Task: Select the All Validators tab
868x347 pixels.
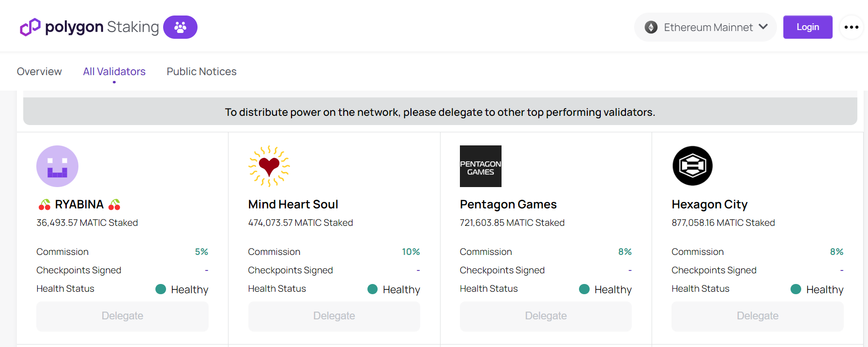Action: 114,72
